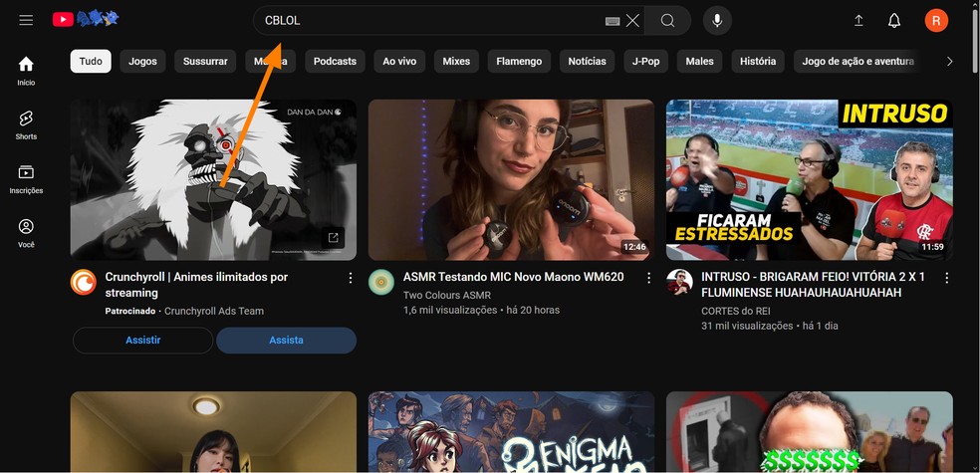
Task: Select the Tudo filter chip
Action: 91,61
